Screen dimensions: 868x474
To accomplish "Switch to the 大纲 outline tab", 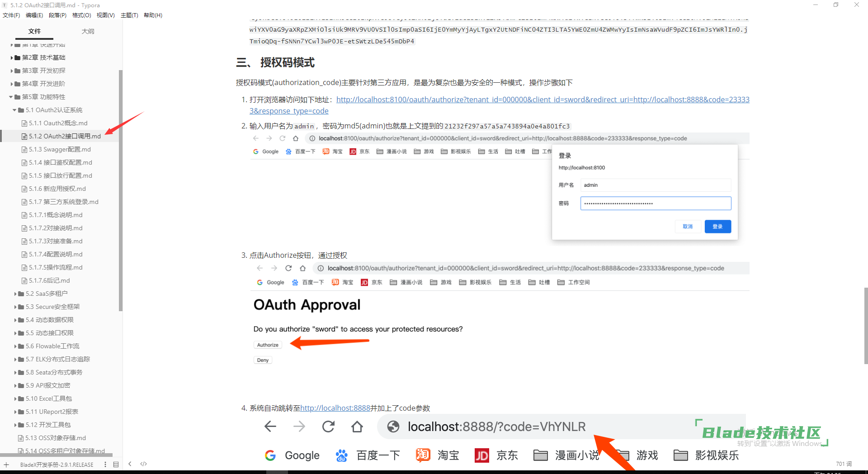I will (x=88, y=31).
